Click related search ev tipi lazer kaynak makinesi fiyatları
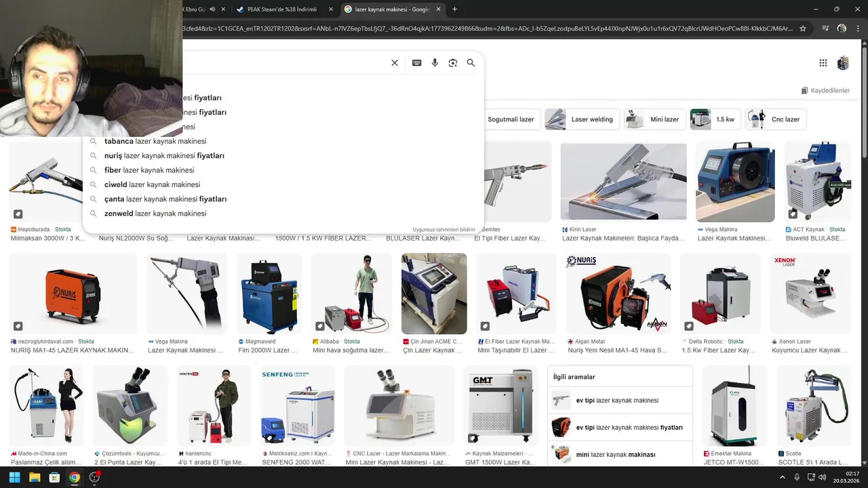 tap(620, 428)
